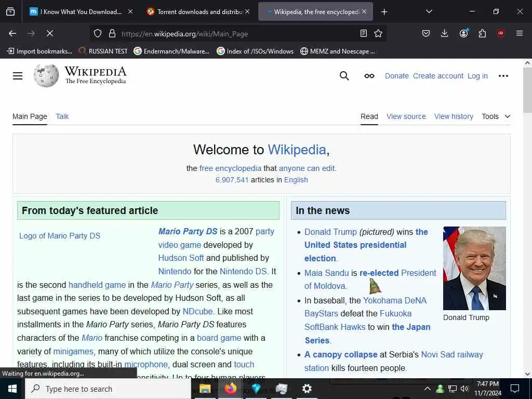Viewport: 532px width, 399px height.
Task: Open RUSSIAN TEST bookmark
Action: click(x=103, y=51)
